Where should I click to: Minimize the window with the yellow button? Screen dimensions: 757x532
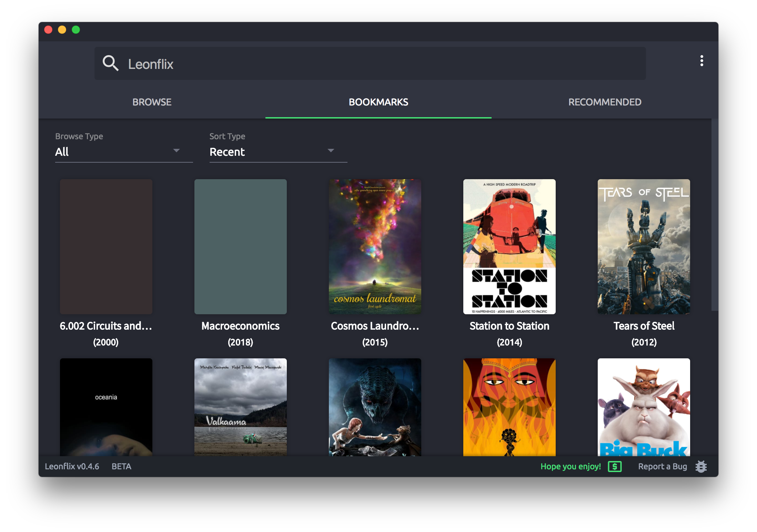pos(62,30)
